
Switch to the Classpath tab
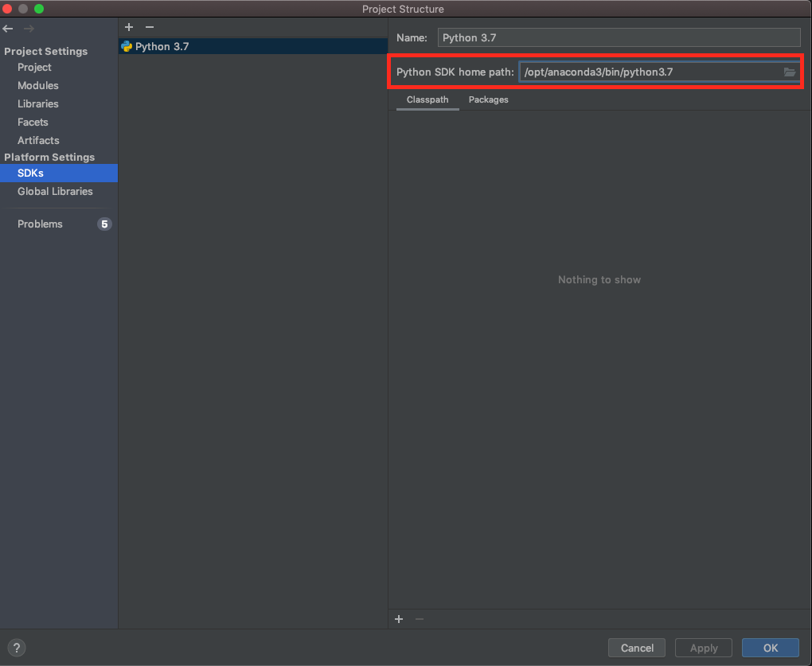click(x=427, y=99)
